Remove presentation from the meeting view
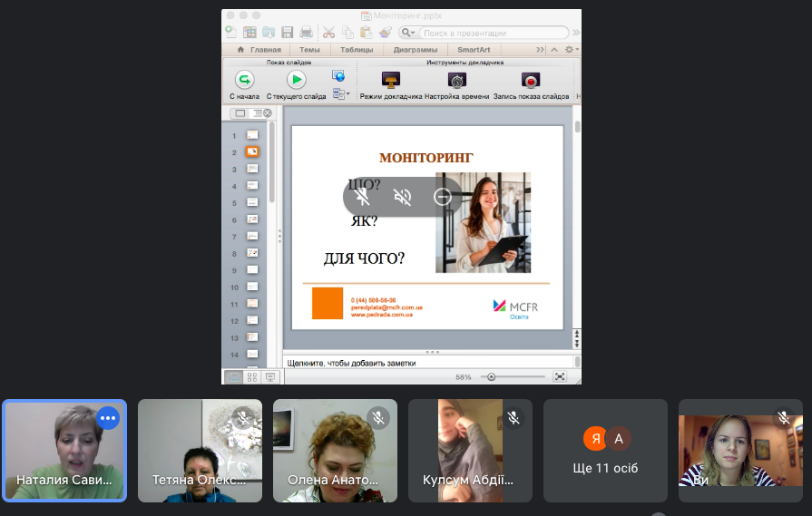Screen dimensions: 812x516 click(x=443, y=197)
